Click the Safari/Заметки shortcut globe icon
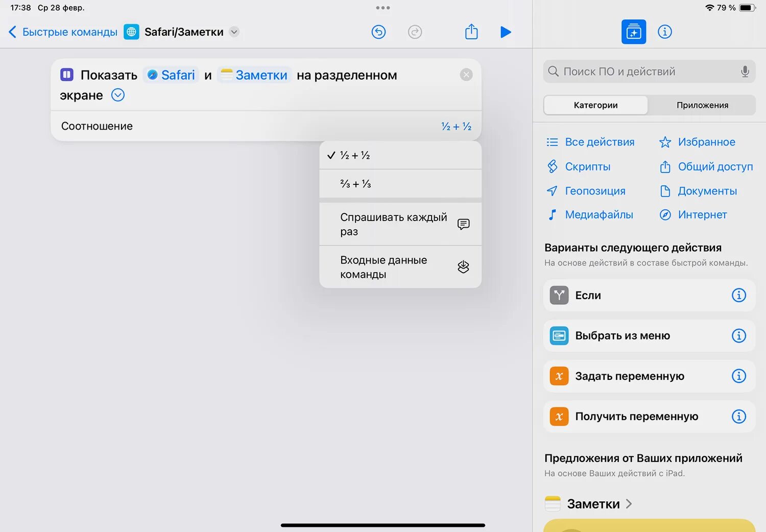The width and height of the screenshot is (766, 532). [x=131, y=32]
